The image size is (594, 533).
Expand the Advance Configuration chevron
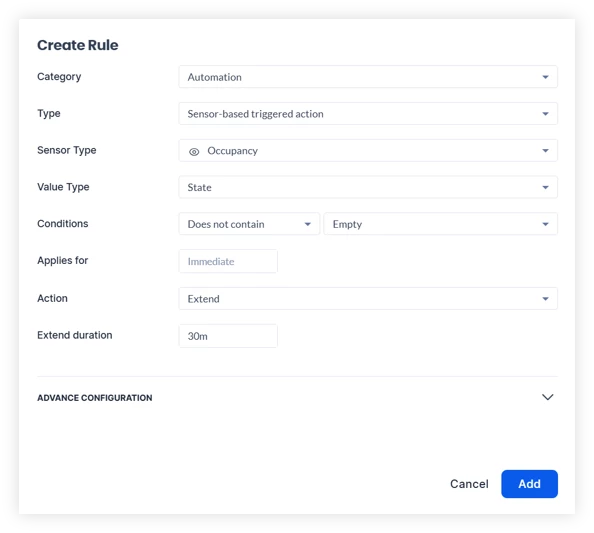[547, 397]
